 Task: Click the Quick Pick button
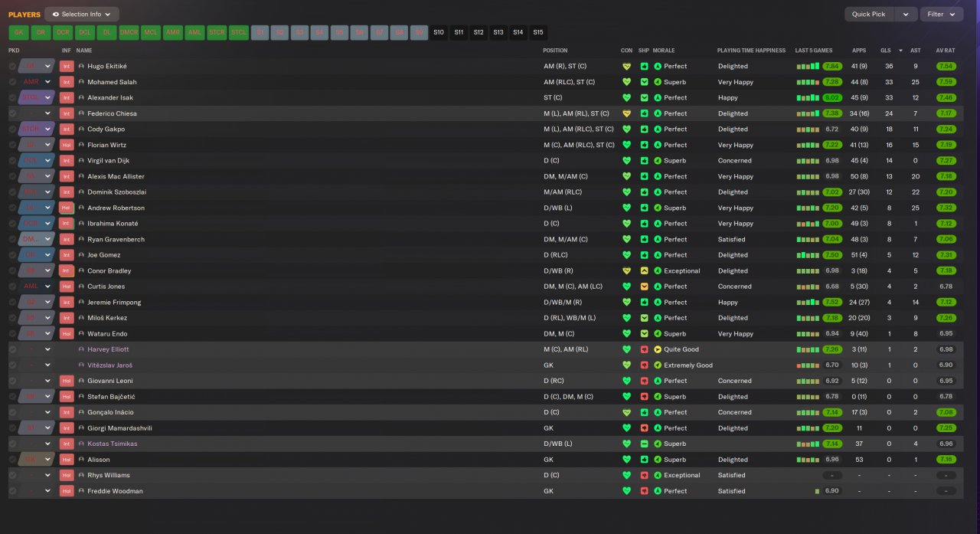coord(869,14)
